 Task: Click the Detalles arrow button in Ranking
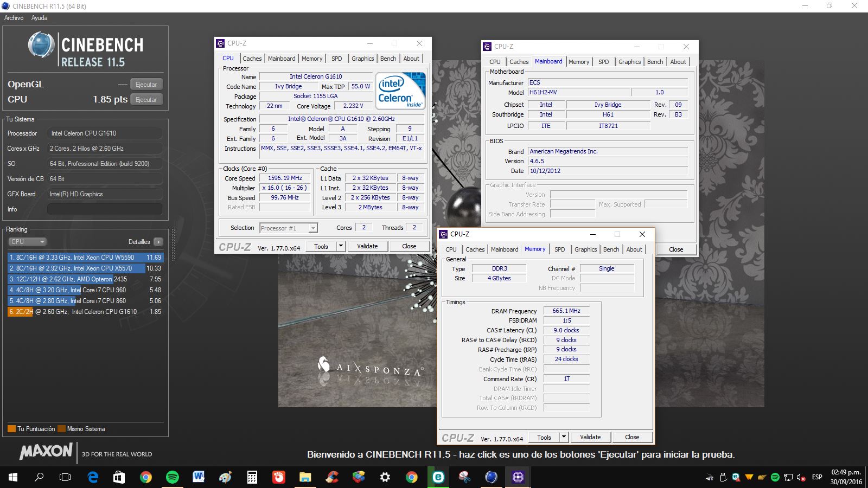[x=158, y=242]
